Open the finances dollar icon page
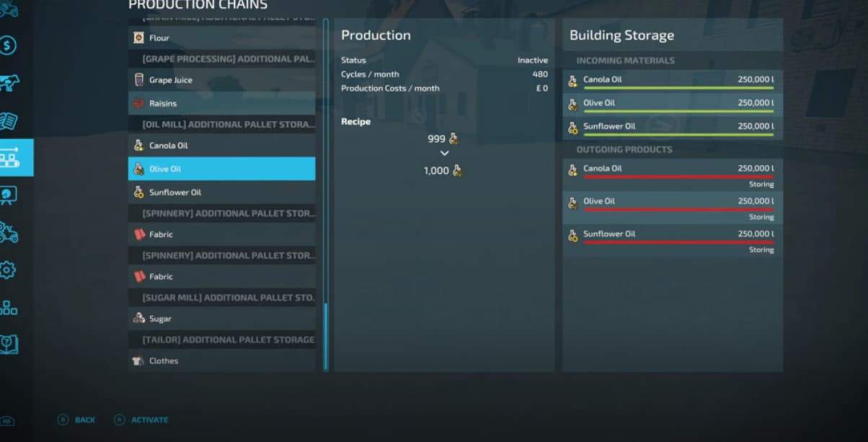868x442 pixels. coord(8,46)
